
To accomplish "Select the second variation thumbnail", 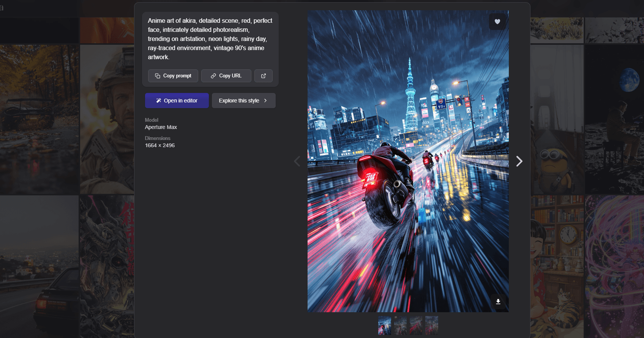I will coord(400,325).
